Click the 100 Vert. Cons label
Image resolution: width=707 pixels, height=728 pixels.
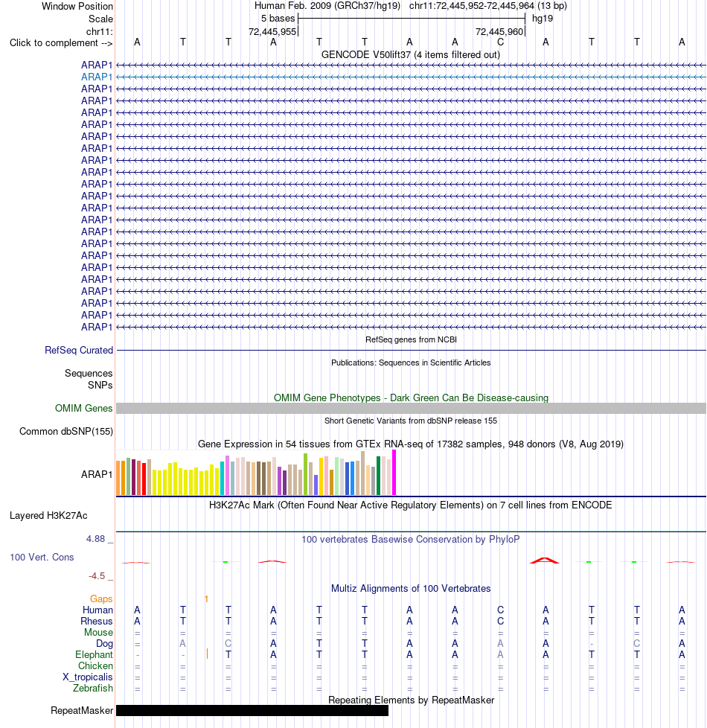[42, 557]
